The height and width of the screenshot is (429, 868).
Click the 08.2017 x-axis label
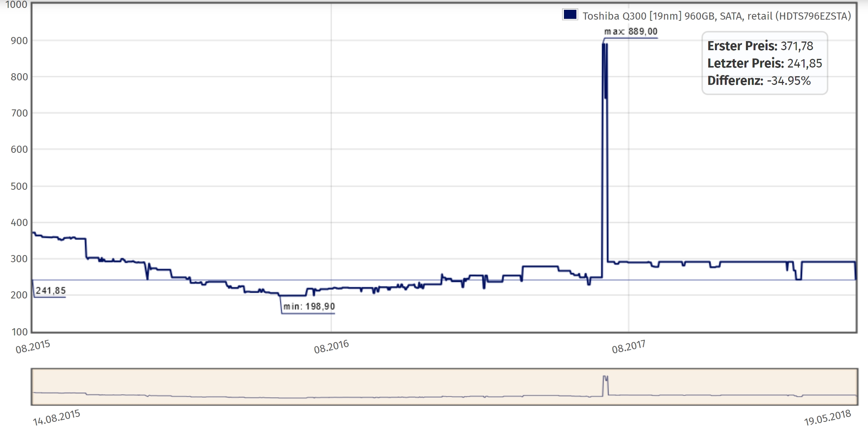(629, 347)
